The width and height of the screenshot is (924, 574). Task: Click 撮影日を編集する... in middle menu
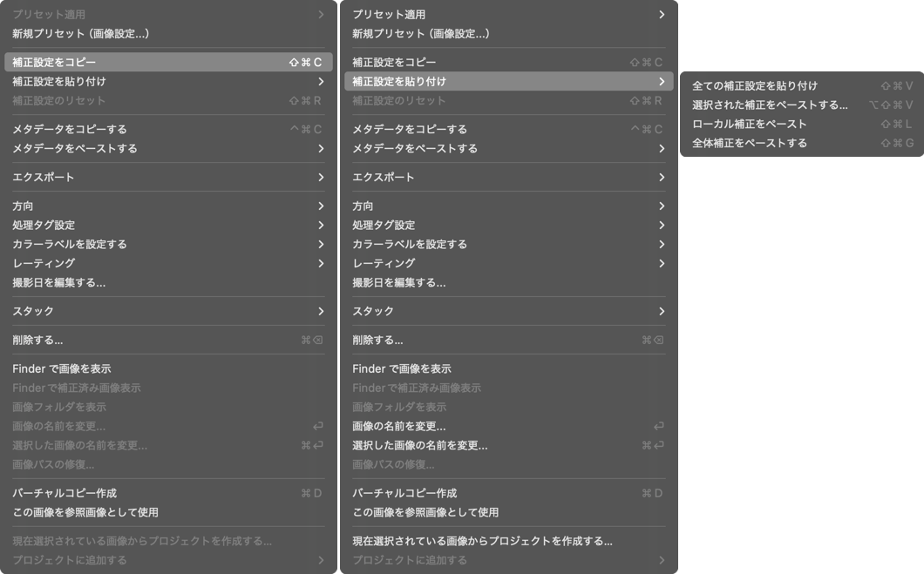coord(509,282)
